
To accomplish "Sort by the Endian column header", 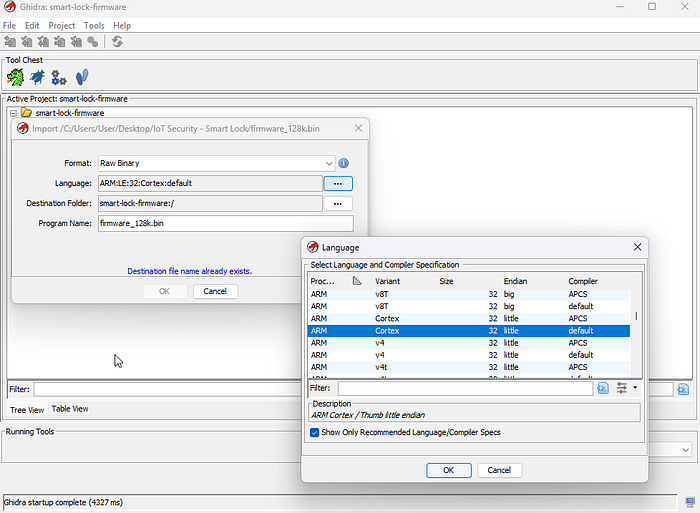I will (x=516, y=281).
